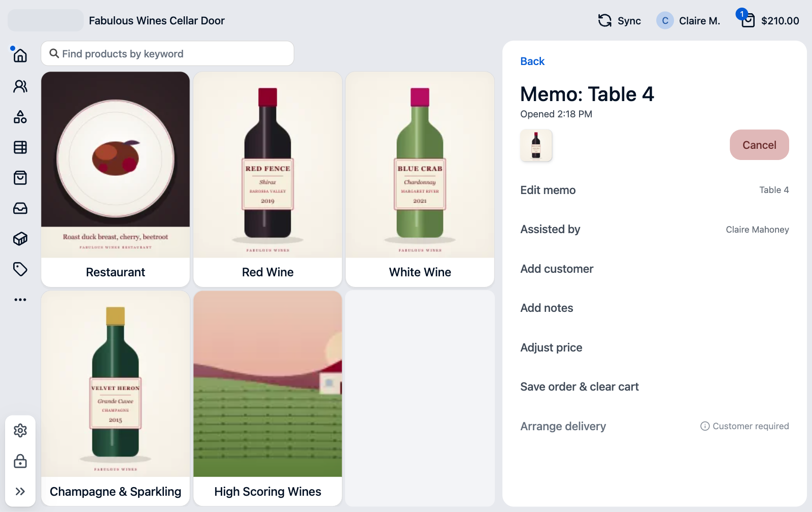Open the shapes catalog icon in sidebar
The width and height of the screenshot is (812, 512).
coord(20,117)
